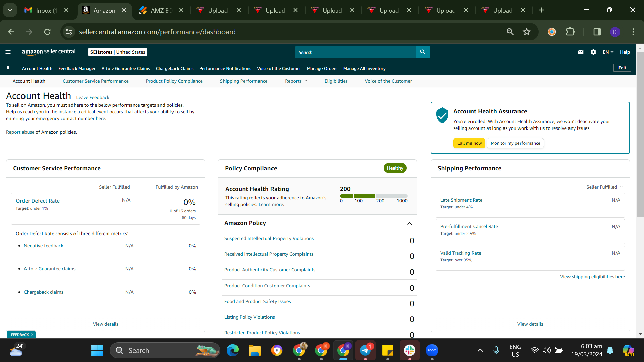Click the Edit bookmarks button
644x362 pixels.
[x=622, y=68]
